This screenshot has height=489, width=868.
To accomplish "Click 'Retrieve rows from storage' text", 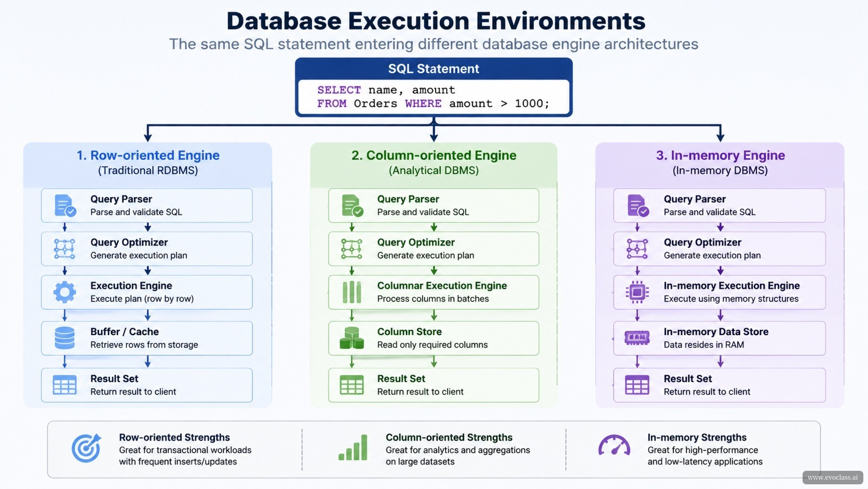I will pos(144,345).
